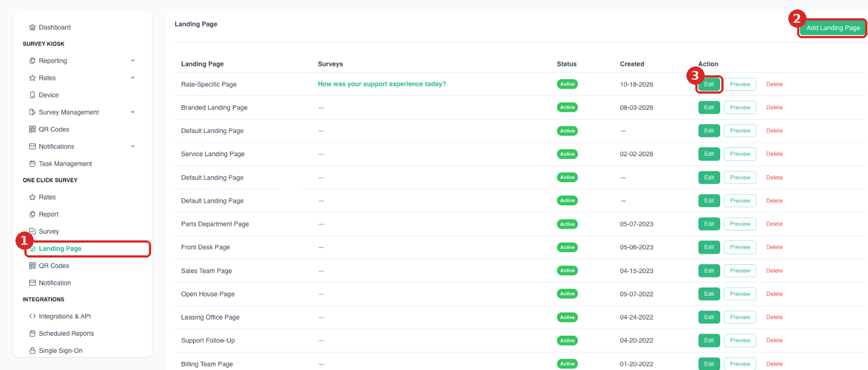Image resolution: width=868 pixels, height=370 pixels.
Task: Preview the Leasing Office Page
Action: pyautogui.click(x=740, y=317)
